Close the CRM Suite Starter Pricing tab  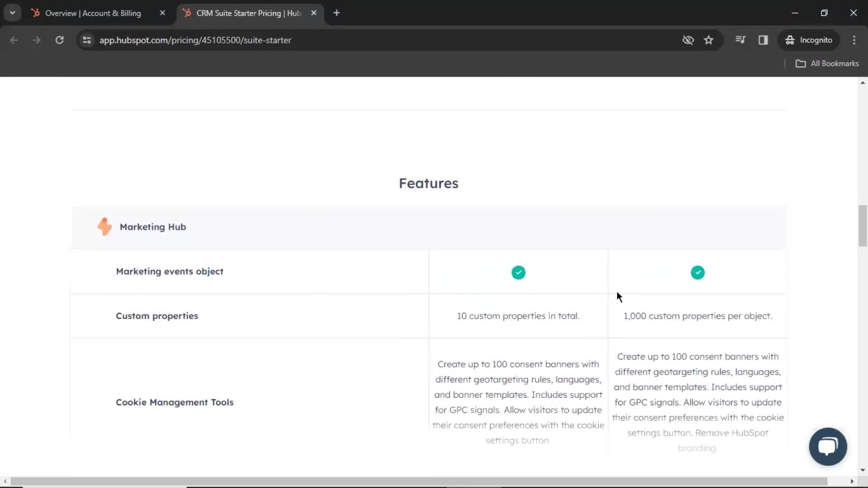(x=314, y=13)
